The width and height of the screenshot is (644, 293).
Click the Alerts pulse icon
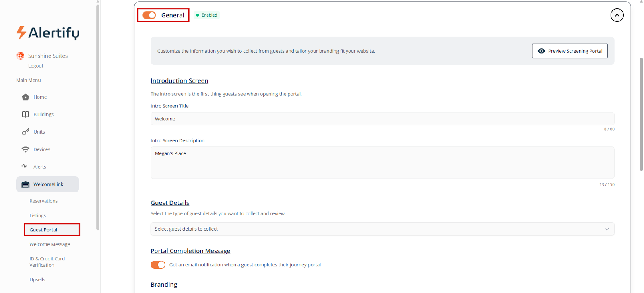pos(25,166)
